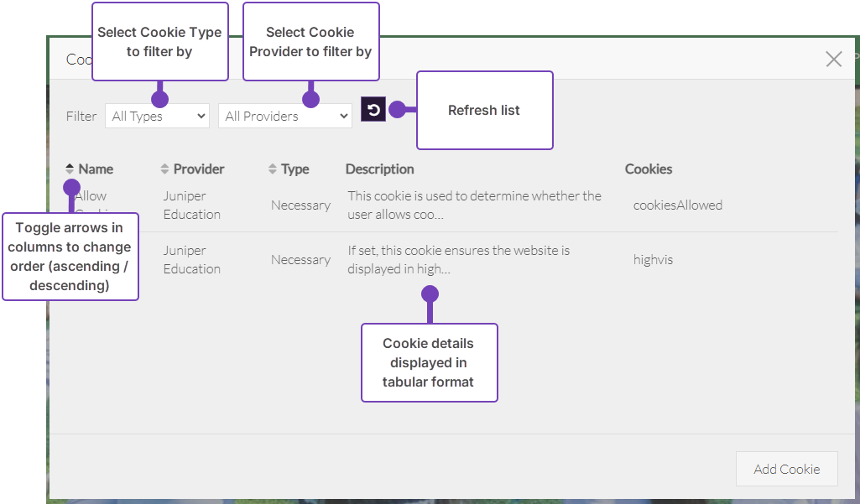Close the cookie dialog with the X

point(833,59)
